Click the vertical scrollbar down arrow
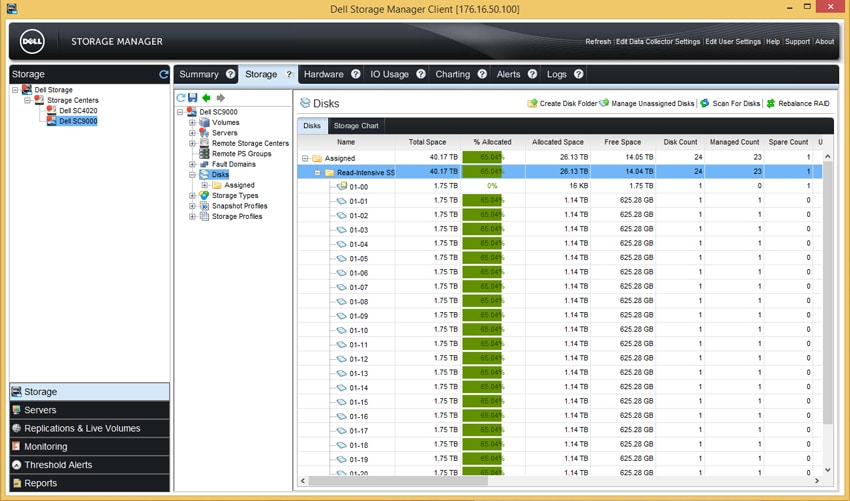This screenshot has height=501, width=850. (827, 470)
